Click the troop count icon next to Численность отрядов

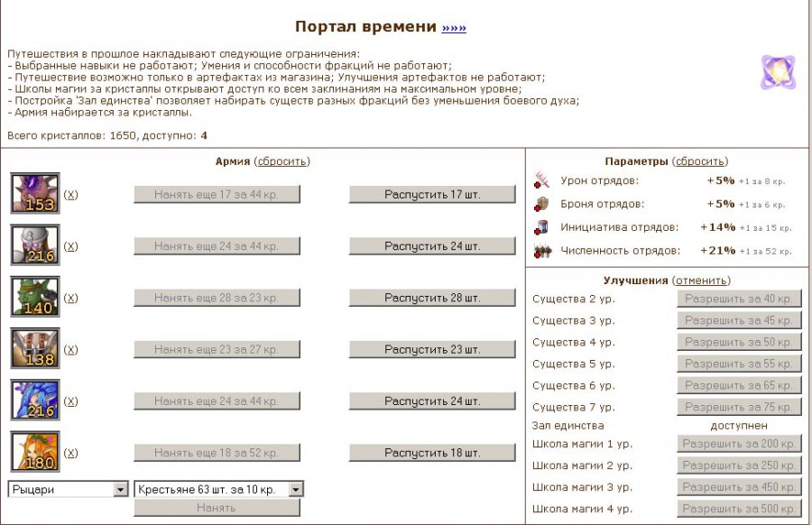(541, 251)
